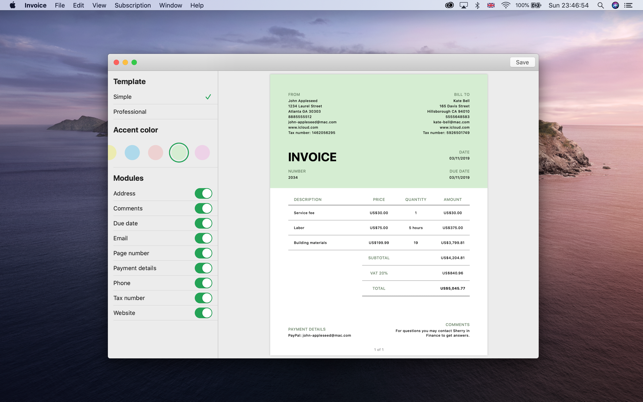
Task: Click the PAYMENT DETAILS heading in preview
Action: 307,329
